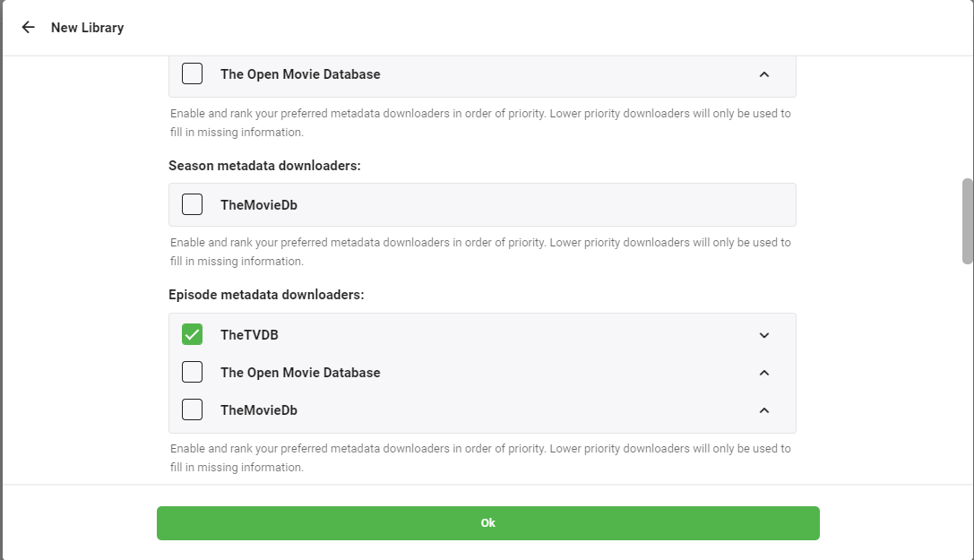The image size is (974, 560).
Task: Click the expand chevron on the TheTVDB row
Action: 764,334
